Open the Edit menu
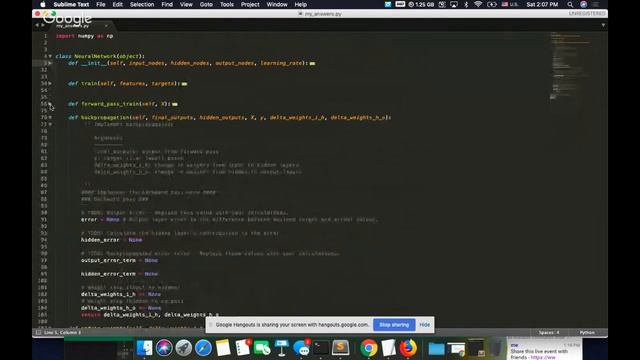This screenshot has width=640, height=360. click(x=118, y=4)
